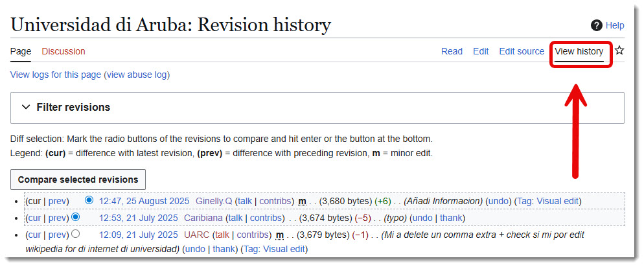Viewport: 644px width, 267px height.
Task: Click the (3,679 bytes) size text
Action: (x=323, y=235)
